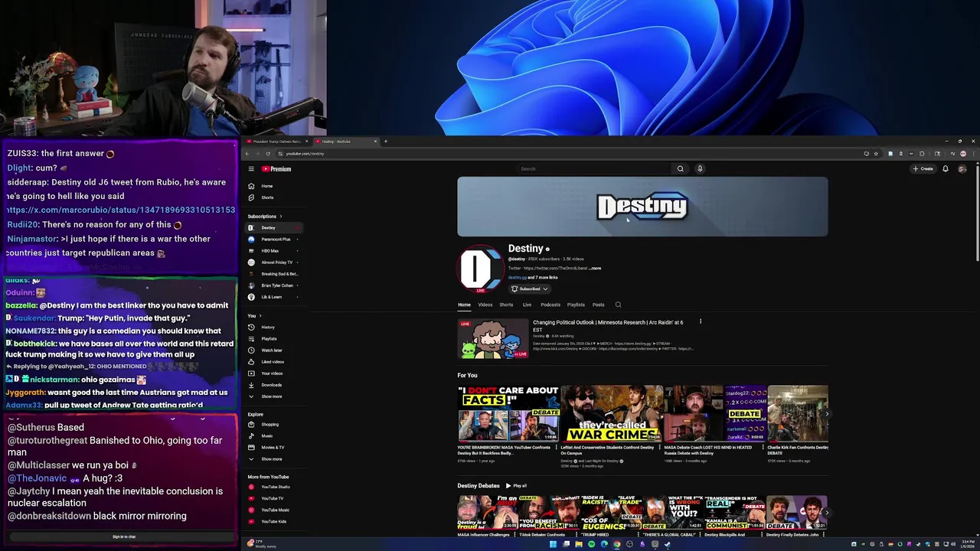This screenshot has height=551, width=980.
Task: Open the channel Shorts tab
Action: tap(506, 305)
